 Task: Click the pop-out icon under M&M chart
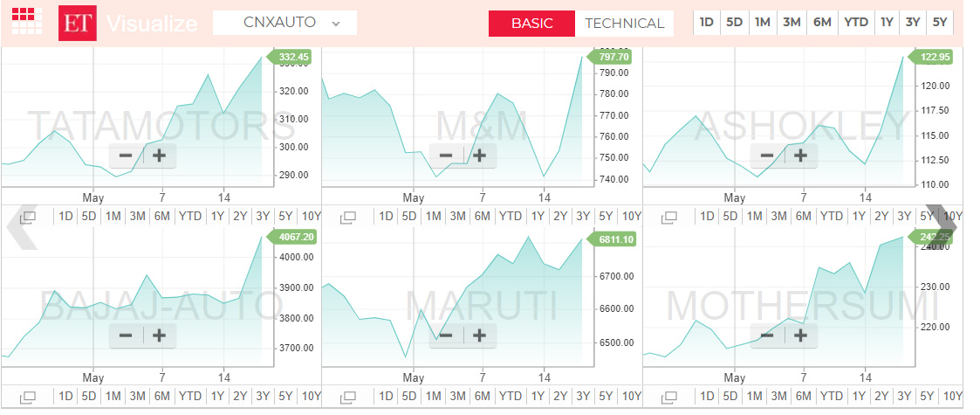coord(348,217)
